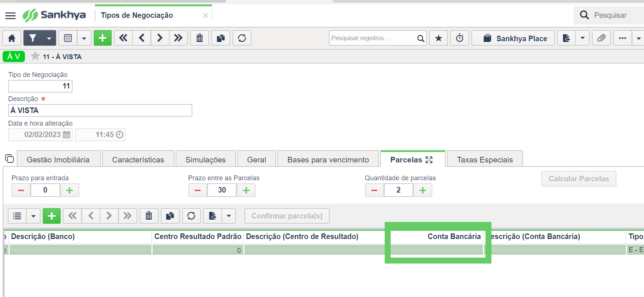
Task: Open the filter dropdown arrow
Action: coord(49,38)
